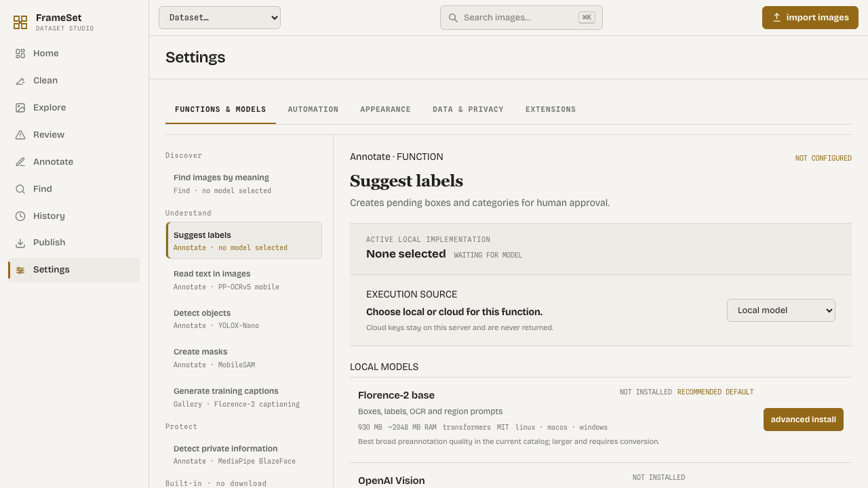Select Detect private information function
This screenshot has height=488, width=868.
(244, 454)
